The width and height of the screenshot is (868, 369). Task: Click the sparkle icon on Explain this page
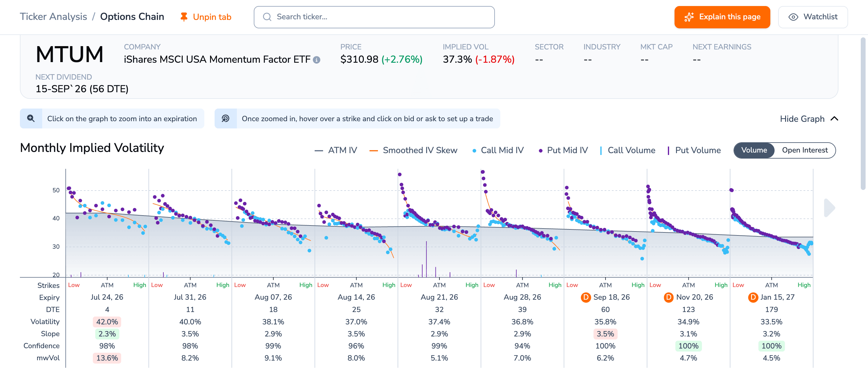(689, 17)
